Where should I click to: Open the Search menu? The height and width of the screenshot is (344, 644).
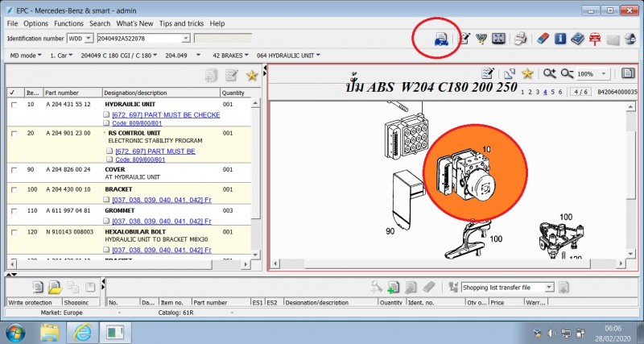pyautogui.click(x=100, y=23)
